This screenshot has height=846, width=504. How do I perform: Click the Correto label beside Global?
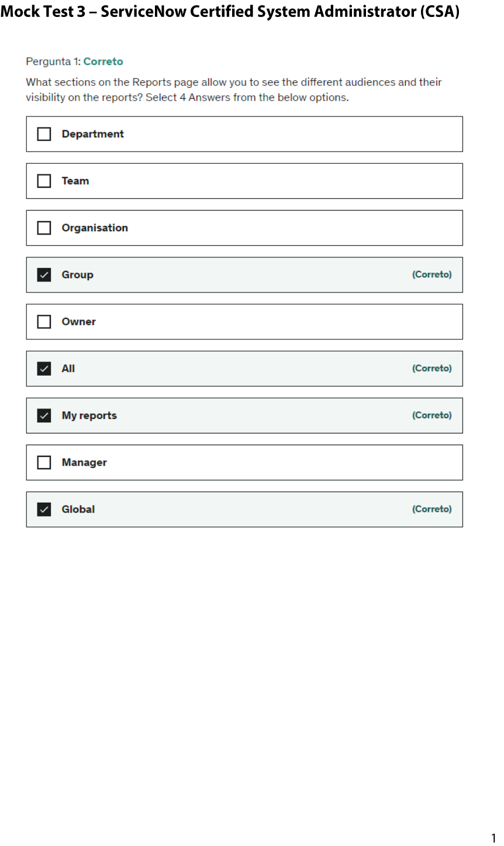click(432, 509)
